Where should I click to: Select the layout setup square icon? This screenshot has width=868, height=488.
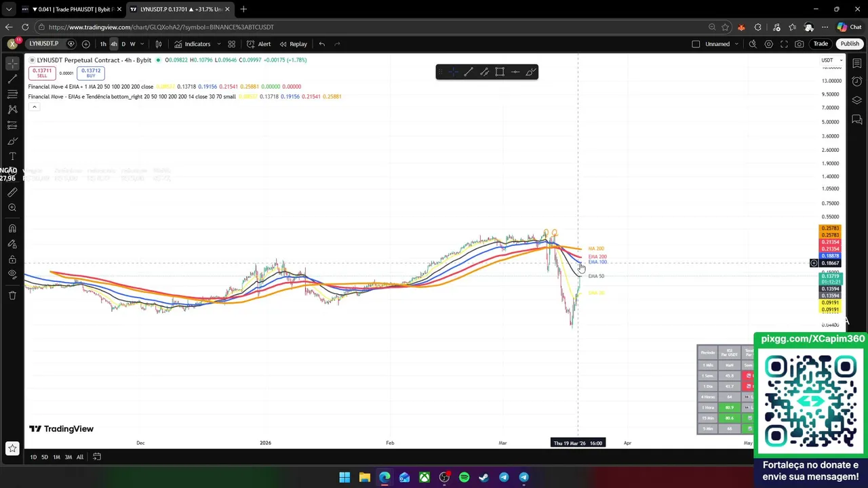pos(696,44)
